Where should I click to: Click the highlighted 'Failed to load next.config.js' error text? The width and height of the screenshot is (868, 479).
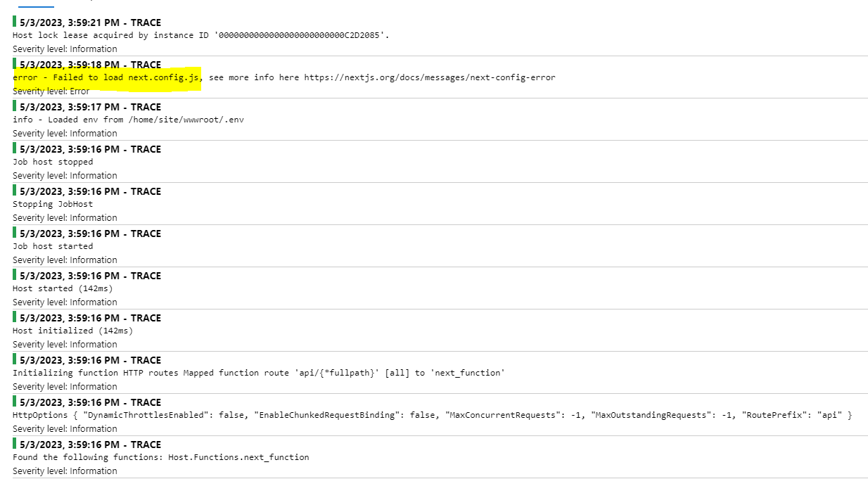click(107, 77)
